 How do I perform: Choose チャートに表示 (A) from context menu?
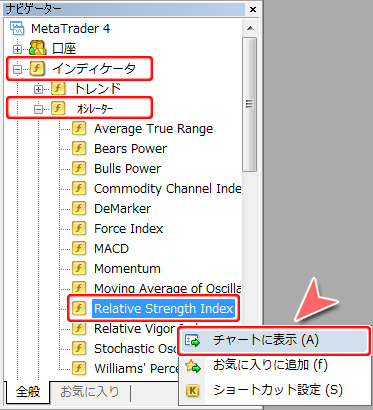click(274, 341)
